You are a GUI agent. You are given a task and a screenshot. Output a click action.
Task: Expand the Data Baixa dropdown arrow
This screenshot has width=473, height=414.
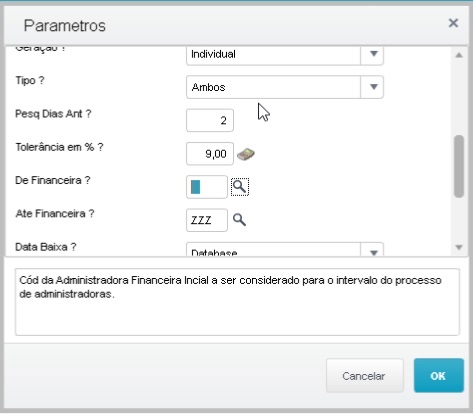(372, 250)
